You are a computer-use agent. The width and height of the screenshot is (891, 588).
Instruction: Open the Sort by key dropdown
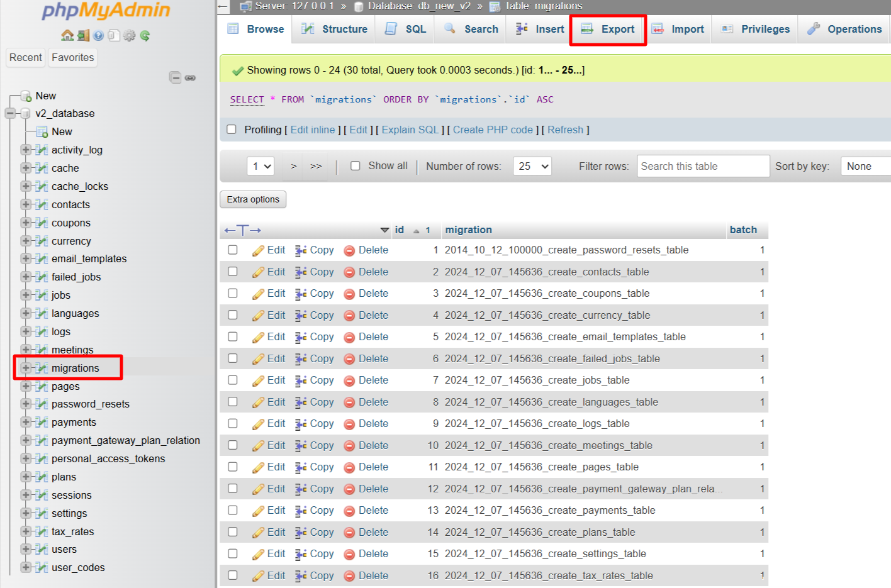(x=865, y=166)
